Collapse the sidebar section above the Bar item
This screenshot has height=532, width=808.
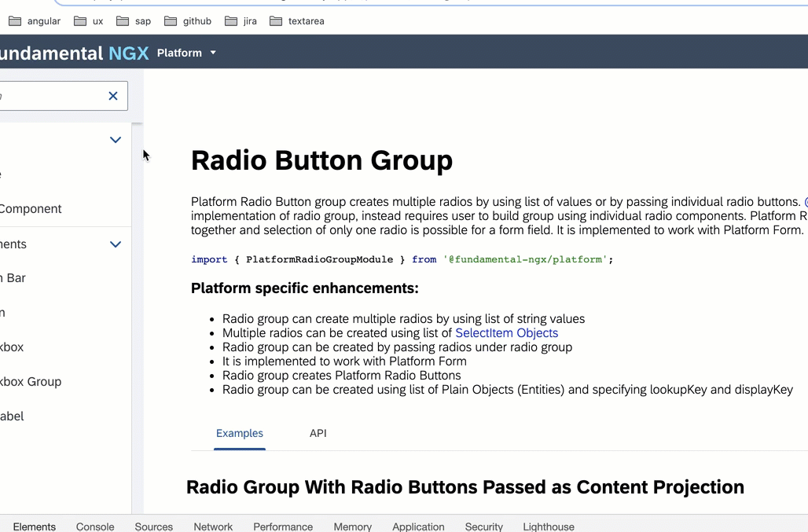(x=116, y=244)
